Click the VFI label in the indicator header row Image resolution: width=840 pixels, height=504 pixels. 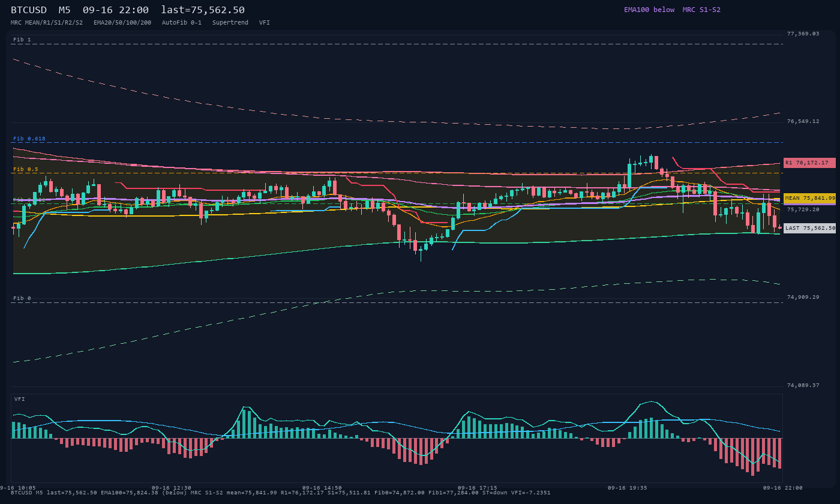coord(265,22)
